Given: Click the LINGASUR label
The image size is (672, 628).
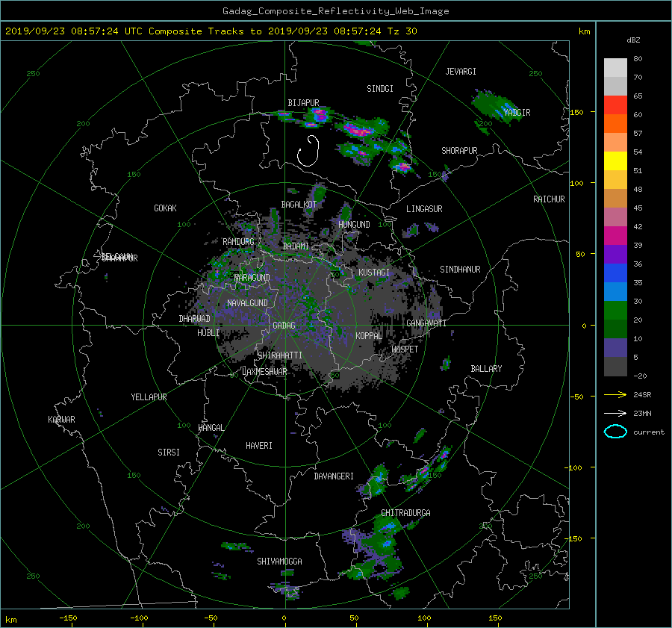Looking at the screenshot, I should pos(424,209).
